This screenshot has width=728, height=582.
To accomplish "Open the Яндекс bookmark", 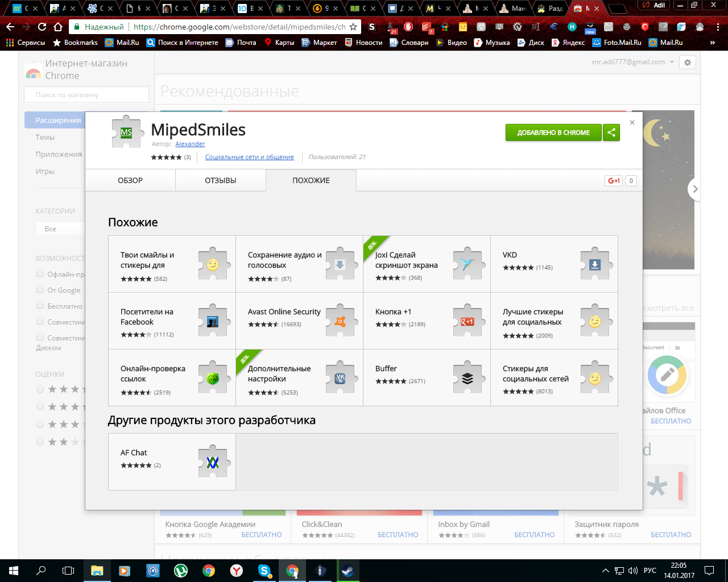I will point(568,43).
